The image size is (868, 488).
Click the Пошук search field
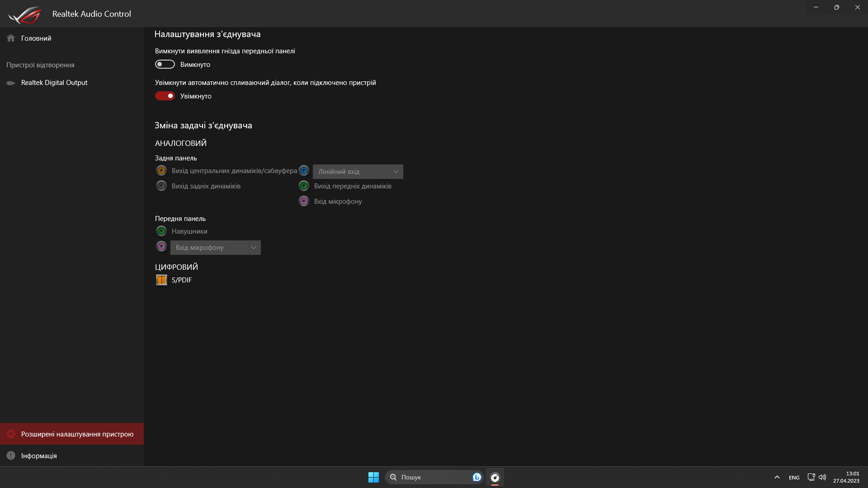[x=434, y=477]
